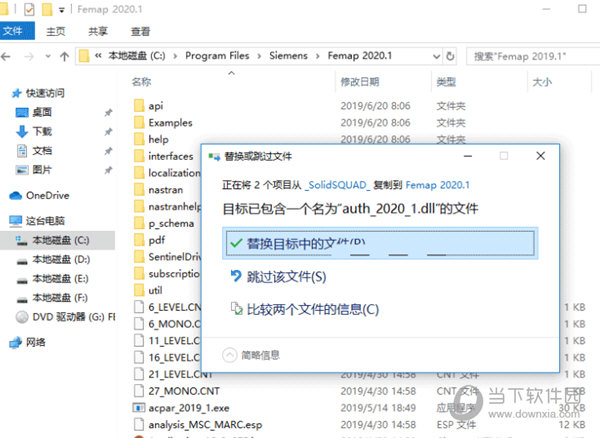Select file 16_LEVEL.CNT
This screenshot has height=438, width=600.
(x=174, y=358)
